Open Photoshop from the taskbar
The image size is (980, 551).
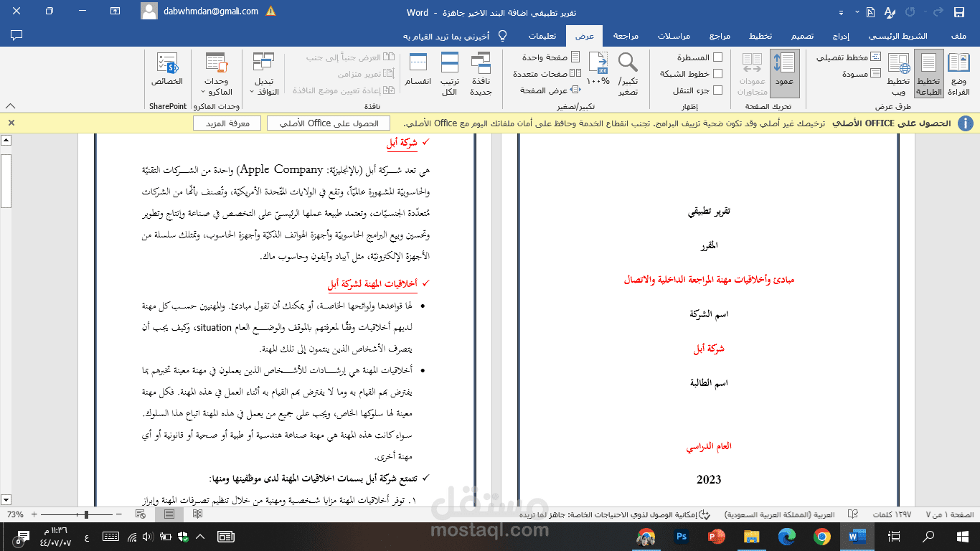[681, 537]
